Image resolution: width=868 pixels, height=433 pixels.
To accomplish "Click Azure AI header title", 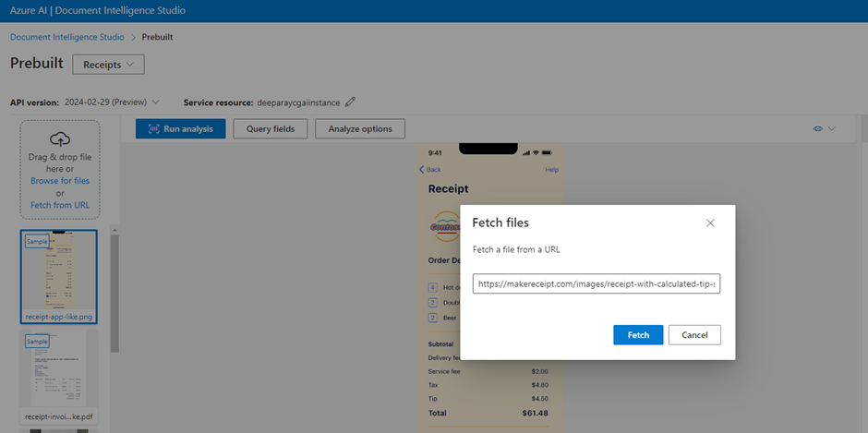I will click(x=98, y=10).
